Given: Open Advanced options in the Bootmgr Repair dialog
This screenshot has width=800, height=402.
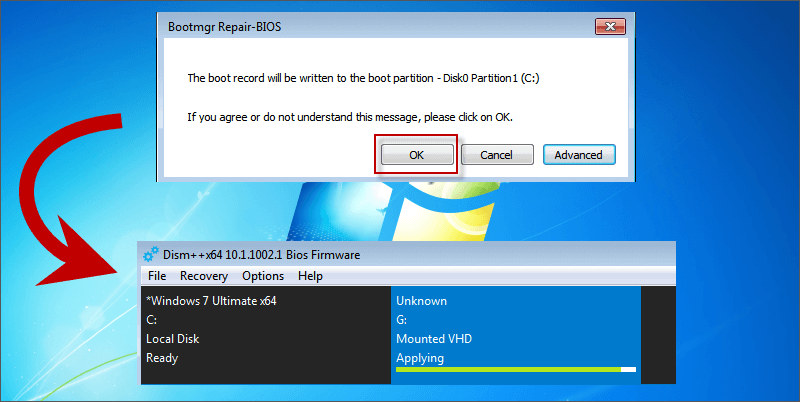Looking at the screenshot, I should 579,155.
